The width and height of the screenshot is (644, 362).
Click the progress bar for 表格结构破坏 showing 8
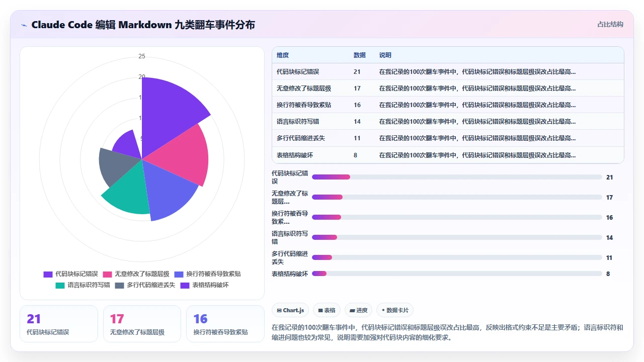(x=457, y=274)
